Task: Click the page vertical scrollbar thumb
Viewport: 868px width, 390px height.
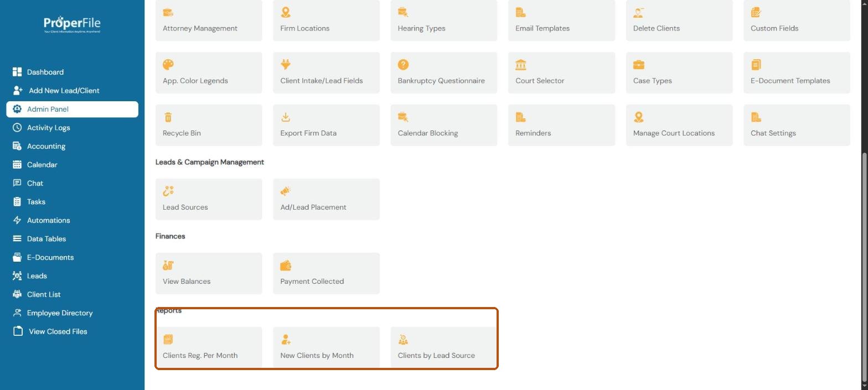Action: 864,267
